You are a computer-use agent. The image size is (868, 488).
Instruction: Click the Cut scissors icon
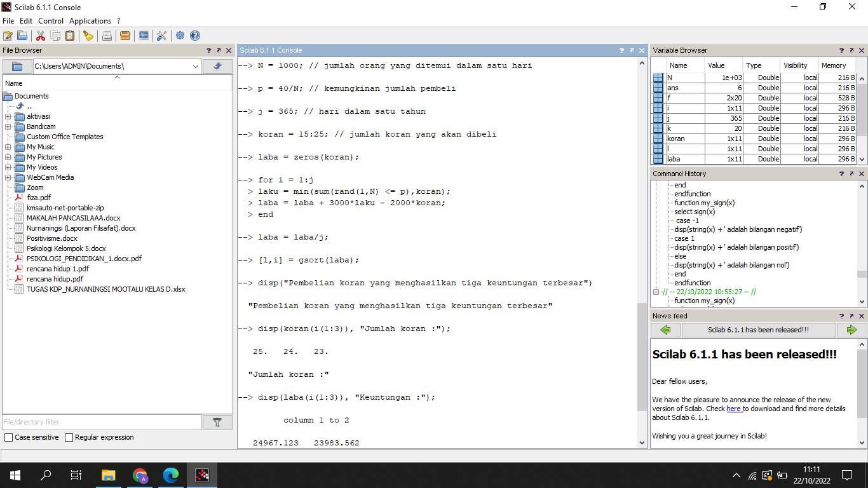point(41,36)
